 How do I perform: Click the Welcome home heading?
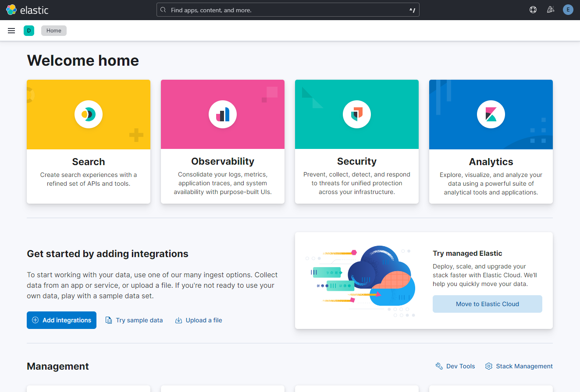coord(83,60)
